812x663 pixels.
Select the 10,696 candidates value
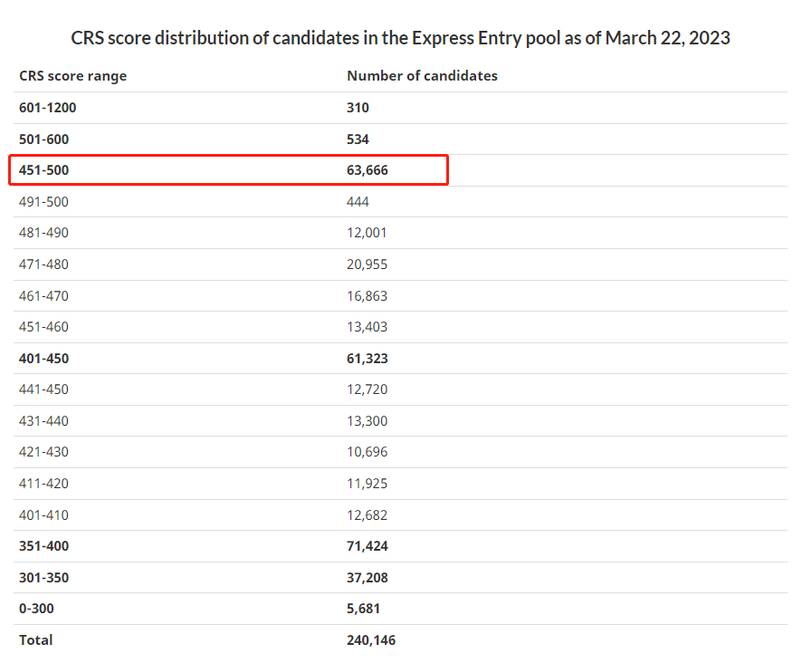coord(367,452)
